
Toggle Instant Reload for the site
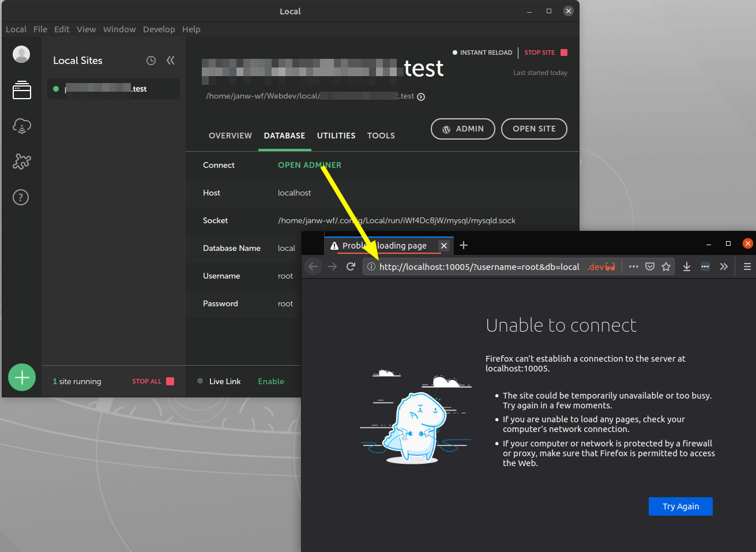(x=482, y=52)
